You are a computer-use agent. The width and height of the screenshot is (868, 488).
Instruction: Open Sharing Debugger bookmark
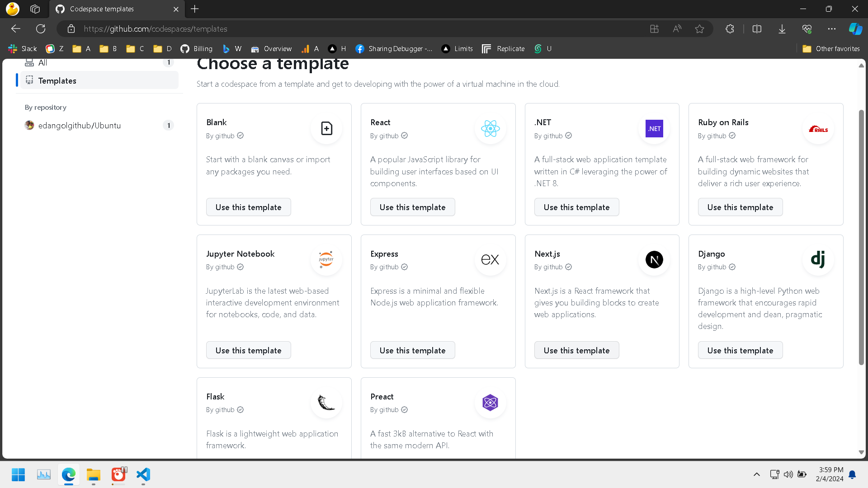[394, 49]
